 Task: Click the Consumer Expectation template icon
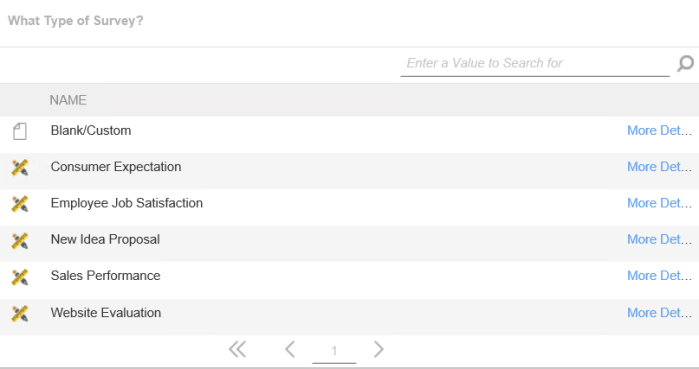tap(20, 168)
